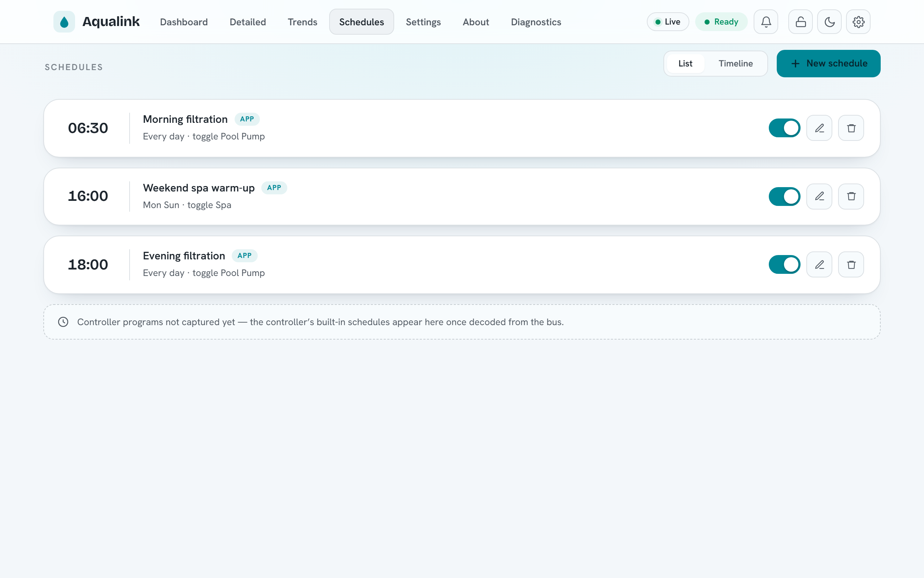Delete the Morning filtration schedule
This screenshot has width=924, height=578.
[x=851, y=128]
